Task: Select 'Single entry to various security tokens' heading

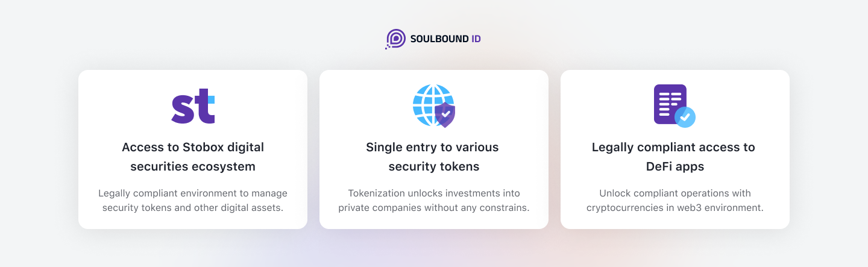Action: (x=434, y=157)
